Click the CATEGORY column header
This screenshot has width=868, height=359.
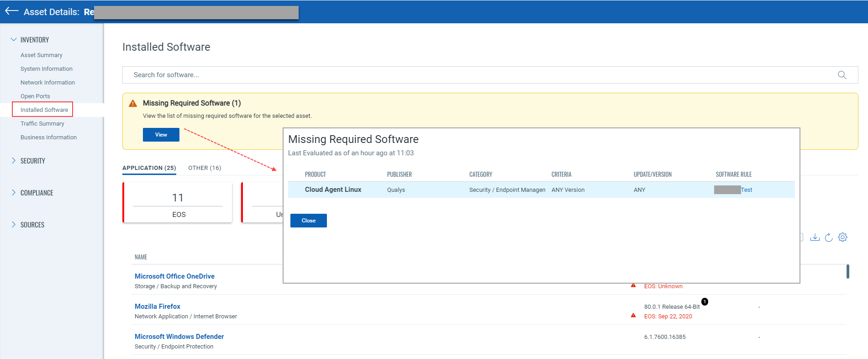481,174
